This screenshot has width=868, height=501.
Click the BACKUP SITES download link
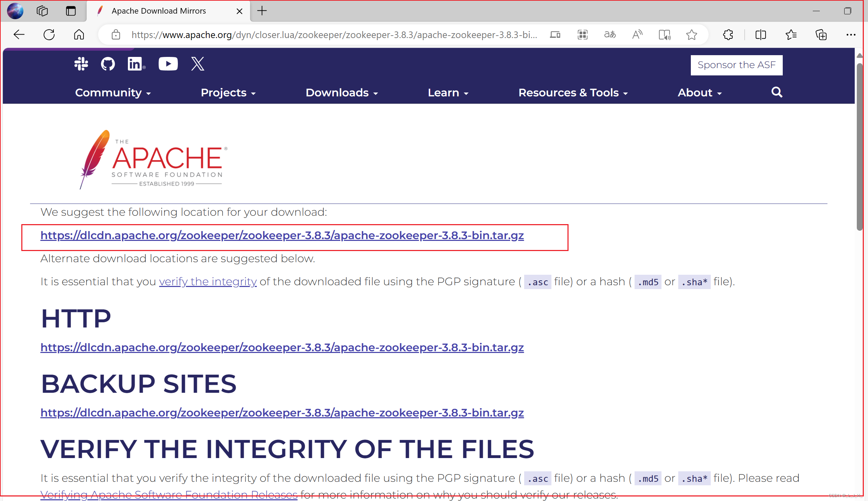click(282, 413)
